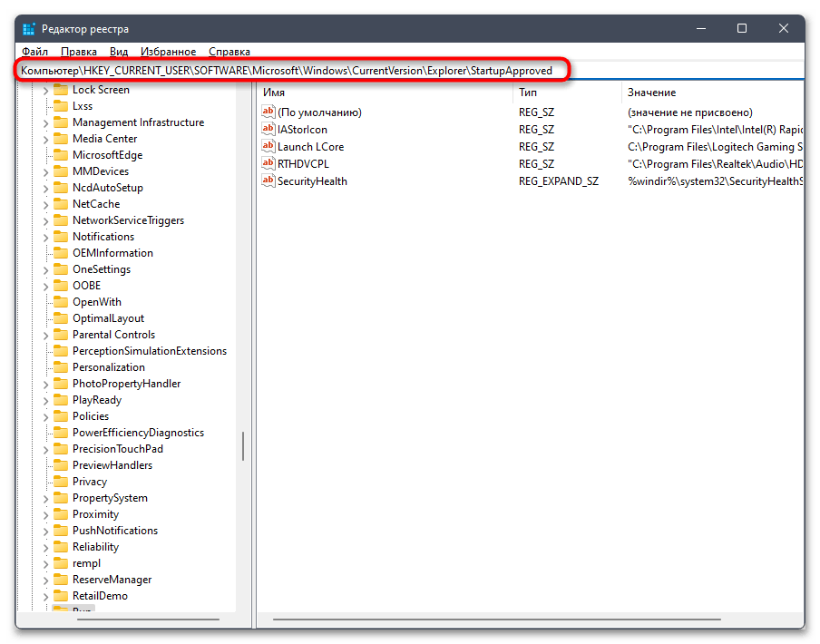Expand the Parental Controls key
820x644 pixels.
45,336
